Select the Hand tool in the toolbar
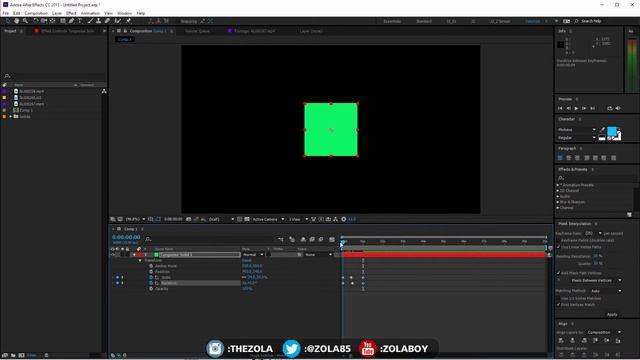Viewport: 640px width, 360px height. click(17, 21)
